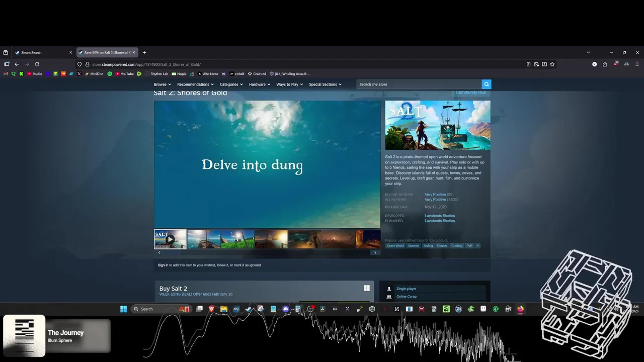
Task: Expand the Categories dropdown menu
Action: (x=231, y=84)
